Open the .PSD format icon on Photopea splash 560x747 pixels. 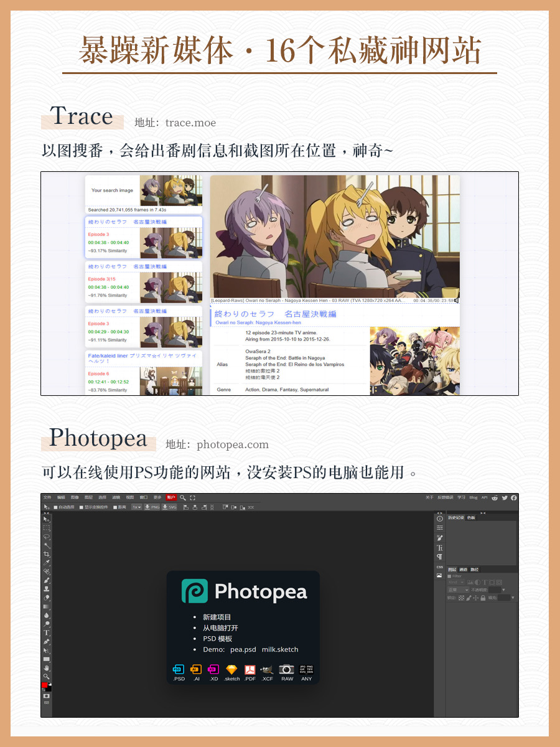(x=179, y=669)
